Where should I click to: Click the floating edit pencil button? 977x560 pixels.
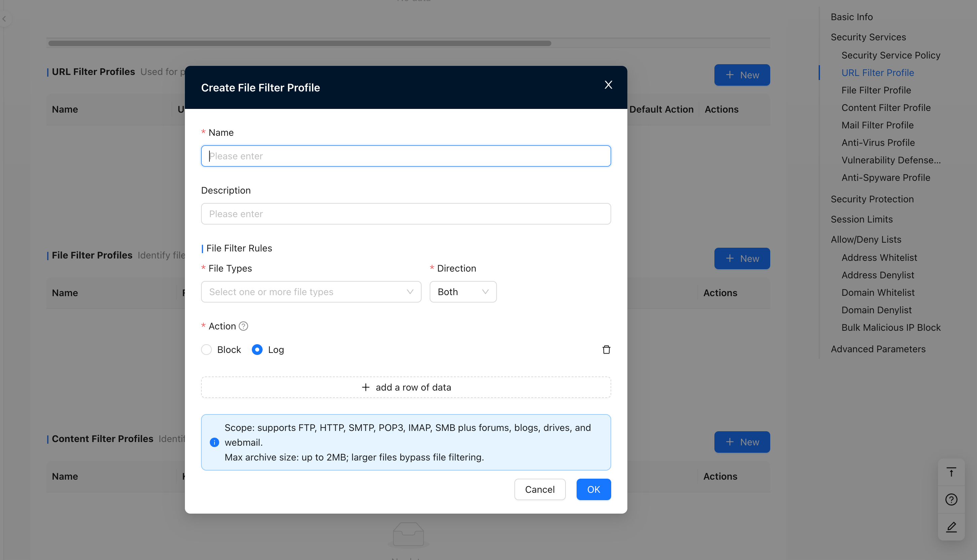tap(951, 526)
